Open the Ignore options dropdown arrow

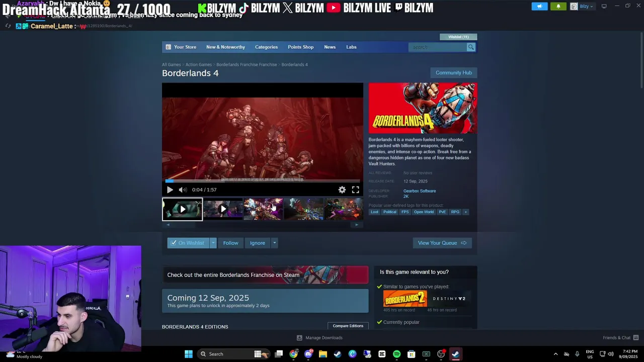(x=274, y=243)
